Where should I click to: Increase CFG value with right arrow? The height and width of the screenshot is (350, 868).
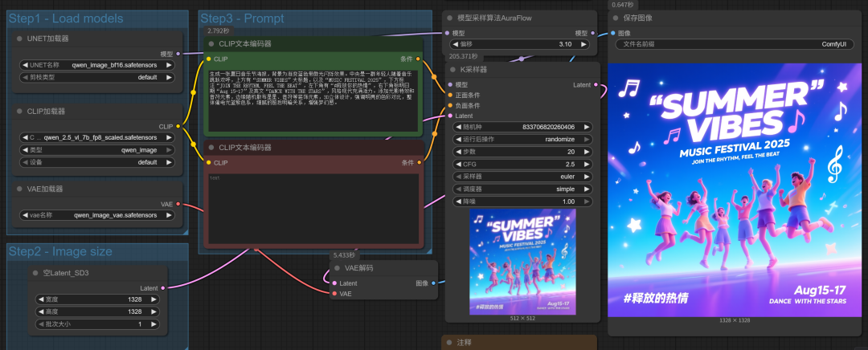[586, 165]
